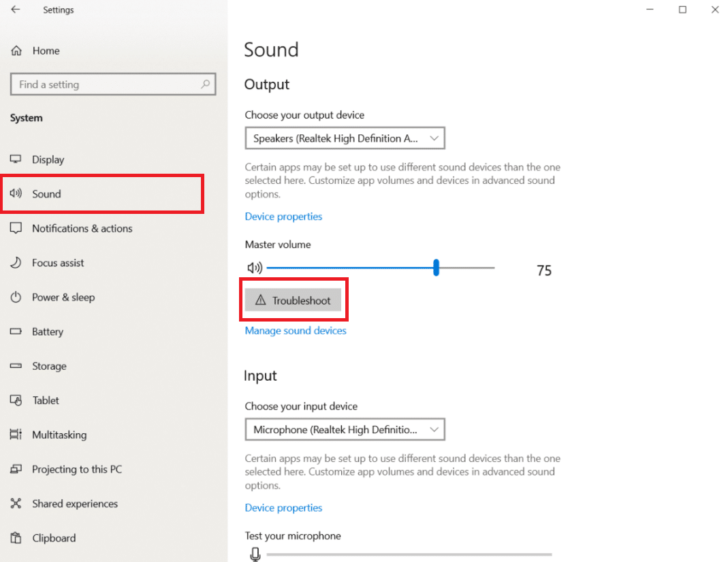The image size is (728, 562).
Task: Close the Settings window
Action: pyautogui.click(x=715, y=10)
